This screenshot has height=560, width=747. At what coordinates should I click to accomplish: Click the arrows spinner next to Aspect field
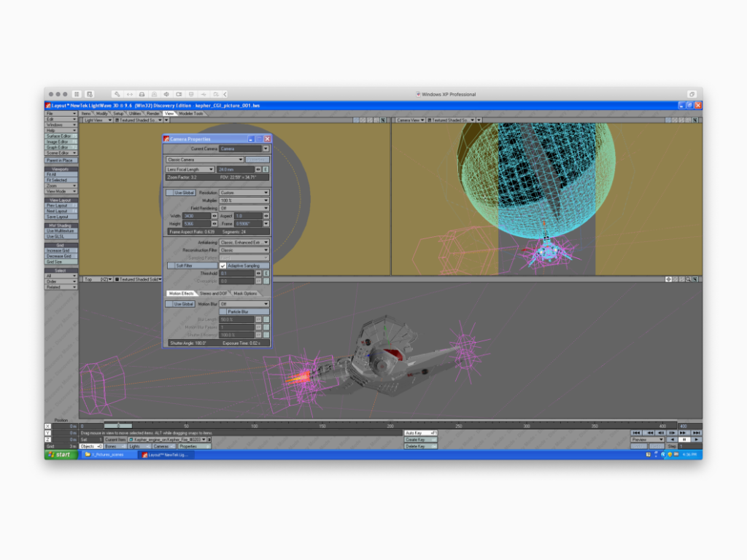[x=266, y=216]
